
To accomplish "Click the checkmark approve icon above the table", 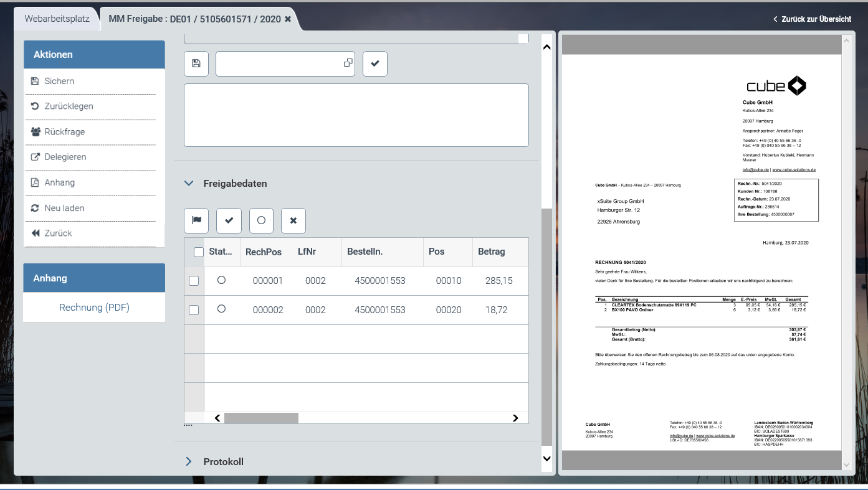I will (229, 220).
